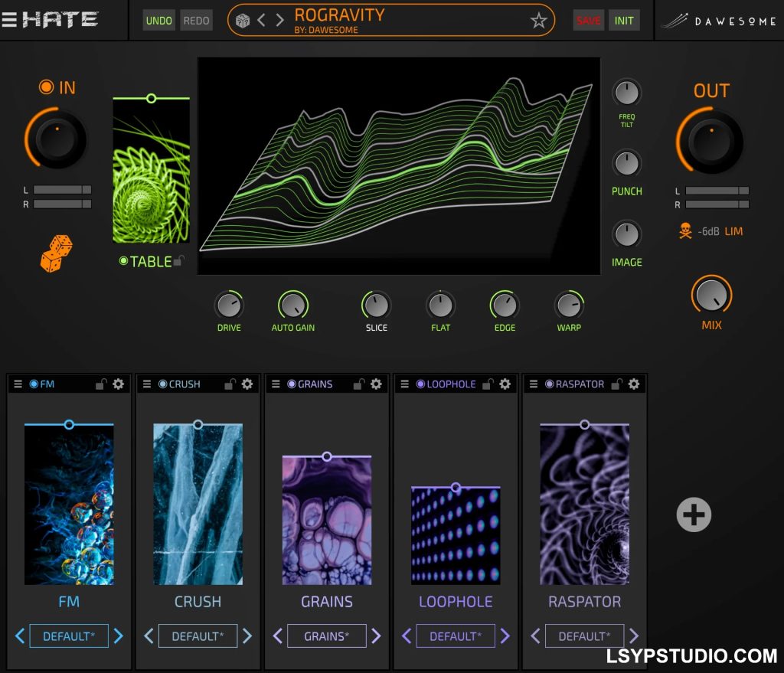
Task: Open the LOOPHOLE module hamburger menu
Action: point(404,384)
